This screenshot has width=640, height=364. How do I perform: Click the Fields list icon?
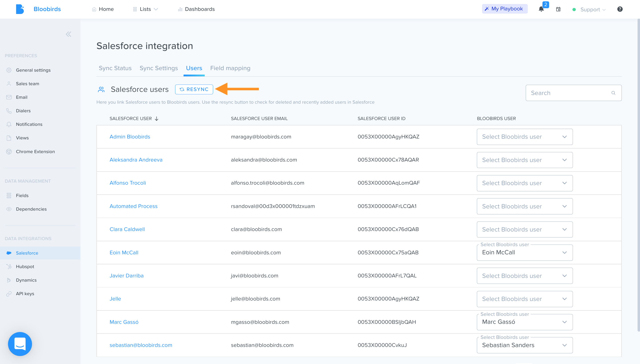(9, 196)
